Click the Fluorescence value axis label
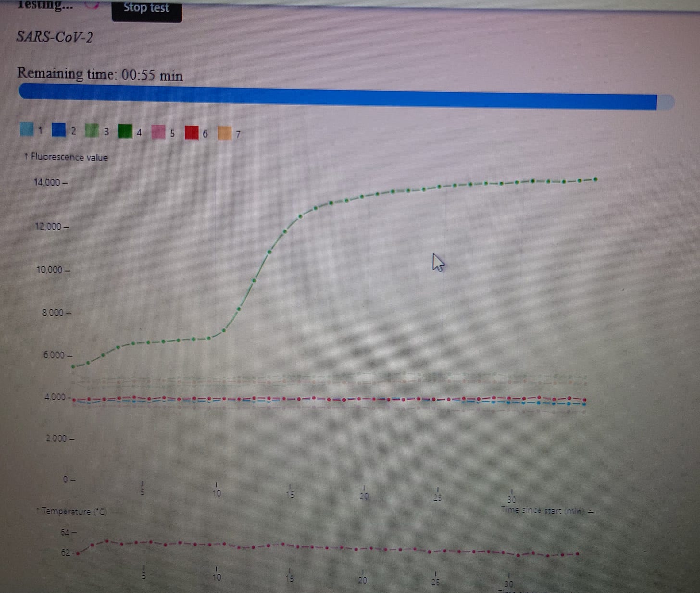This screenshot has height=593, width=700. (66, 157)
